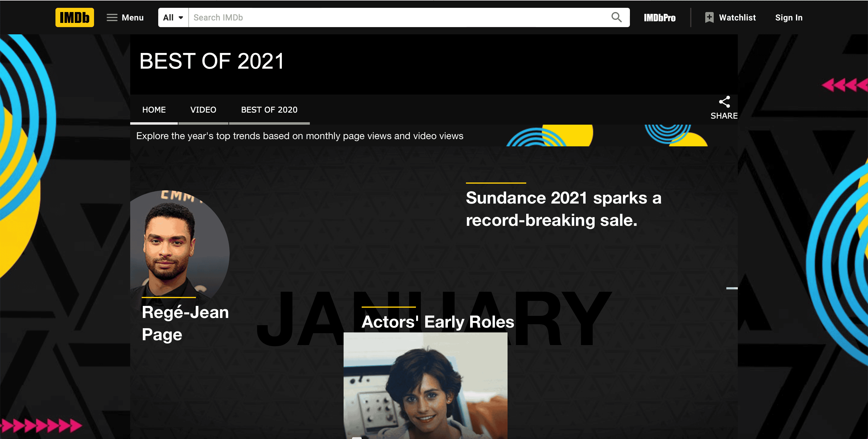Screen dimensions: 868x439
Task: Open the Actors' Early Roles photo thumbnail
Action: (x=425, y=386)
